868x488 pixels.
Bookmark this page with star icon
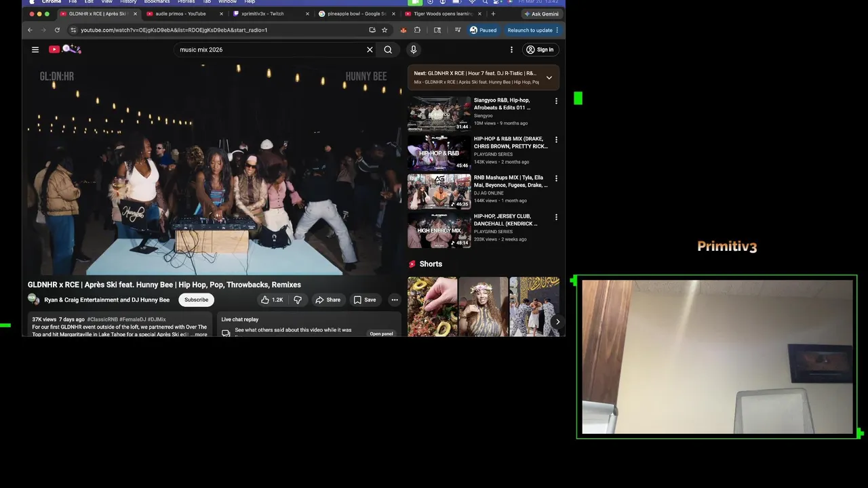click(384, 30)
